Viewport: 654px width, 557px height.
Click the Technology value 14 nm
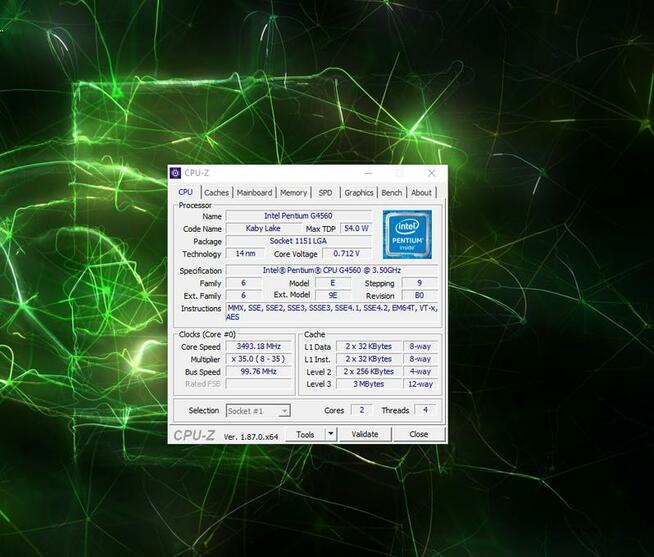coord(246,254)
